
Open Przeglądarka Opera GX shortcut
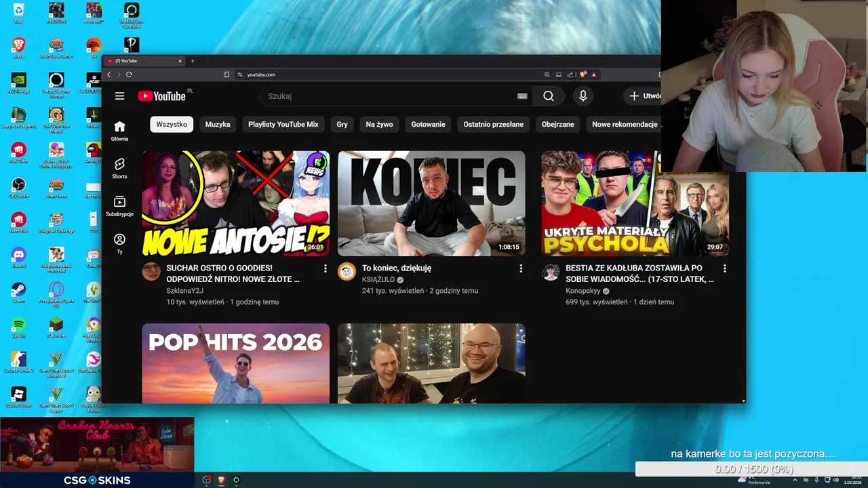(x=56, y=294)
